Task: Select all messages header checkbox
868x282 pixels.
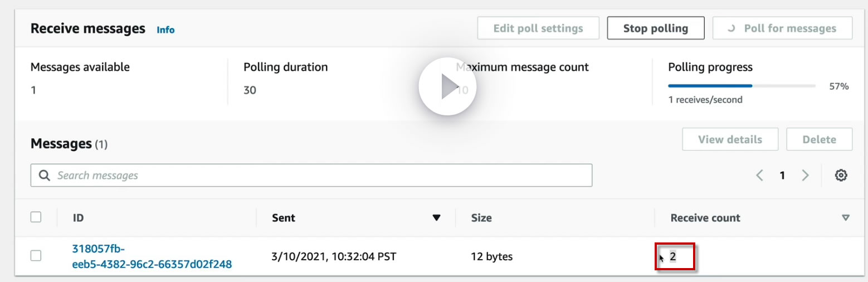Action: point(36,217)
